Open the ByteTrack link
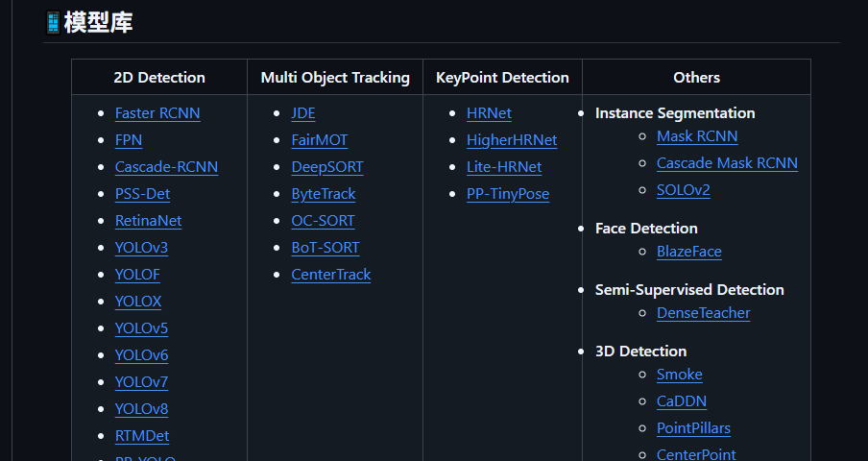The image size is (868, 461). coord(324,194)
